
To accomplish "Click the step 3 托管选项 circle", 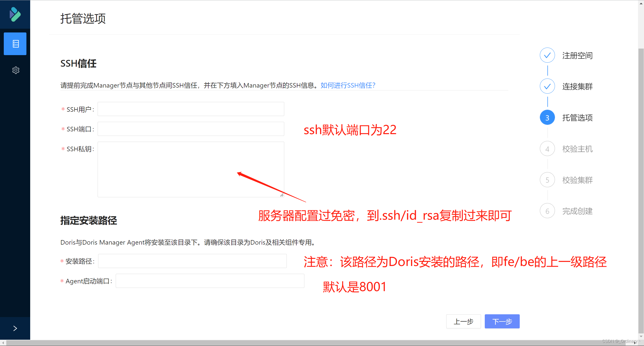I will coord(547,118).
